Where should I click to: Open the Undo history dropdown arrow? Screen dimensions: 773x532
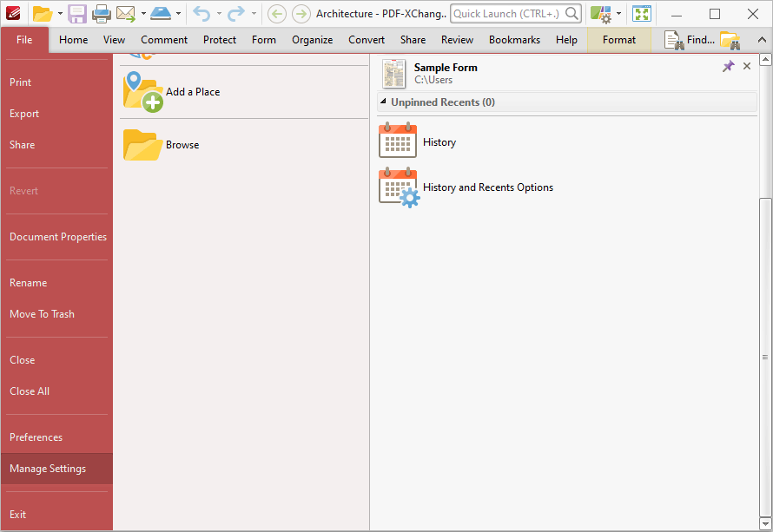[x=219, y=14]
